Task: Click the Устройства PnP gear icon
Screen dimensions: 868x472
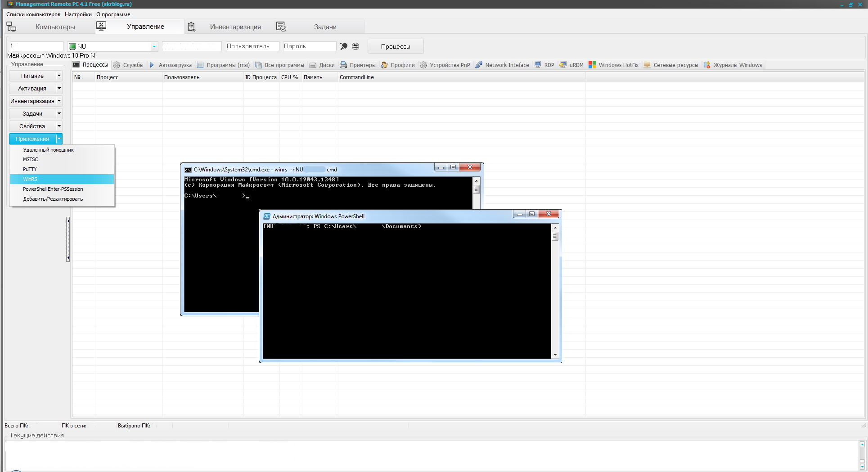Action: tap(423, 65)
